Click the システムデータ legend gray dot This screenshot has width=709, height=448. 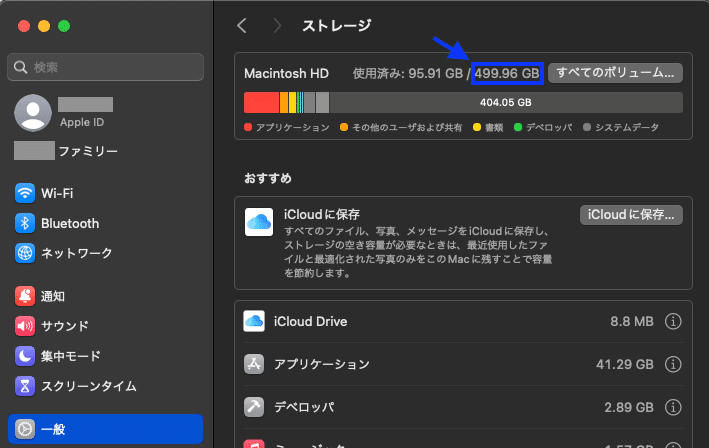click(587, 127)
